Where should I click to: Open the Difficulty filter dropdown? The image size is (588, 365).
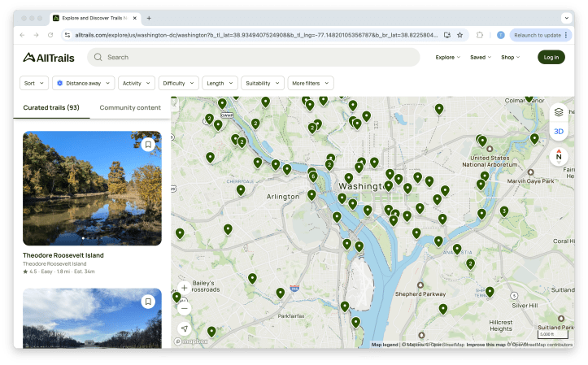pos(178,83)
